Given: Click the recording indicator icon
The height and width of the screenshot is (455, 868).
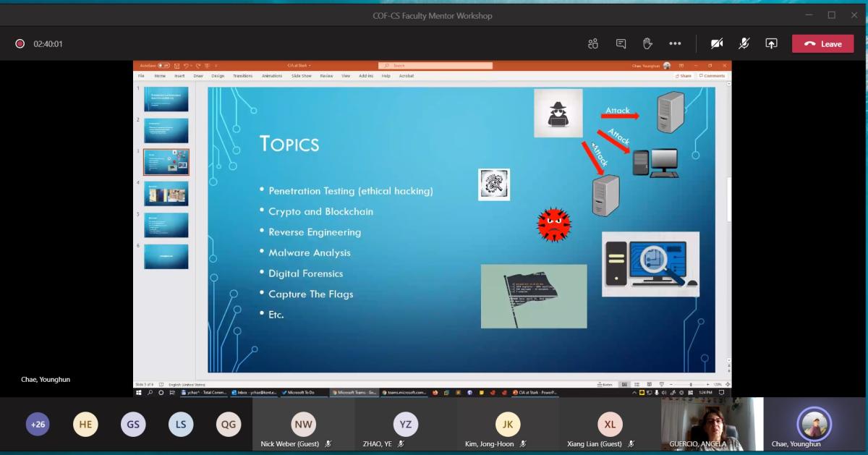Looking at the screenshot, I should point(20,44).
